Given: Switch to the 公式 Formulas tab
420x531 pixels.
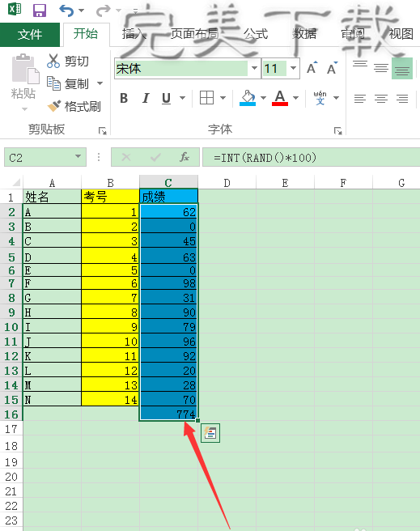Looking at the screenshot, I should 256,34.
